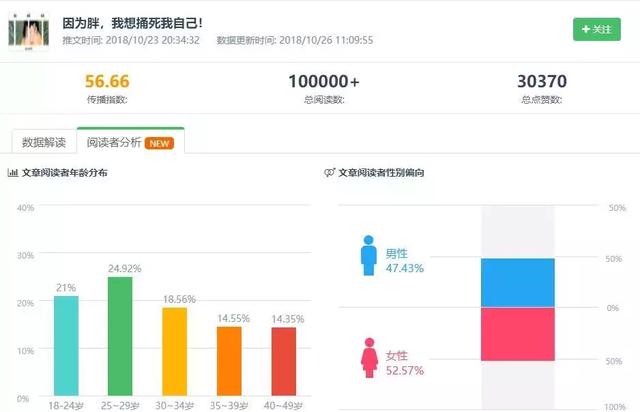This screenshot has height=412, width=640.
Task: Open the author avatar thumbnail
Action: [x=29, y=31]
